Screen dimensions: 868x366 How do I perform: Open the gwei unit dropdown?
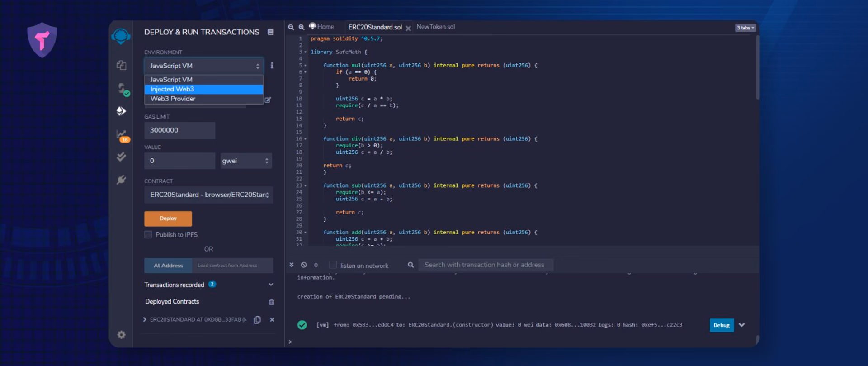click(246, 161)
